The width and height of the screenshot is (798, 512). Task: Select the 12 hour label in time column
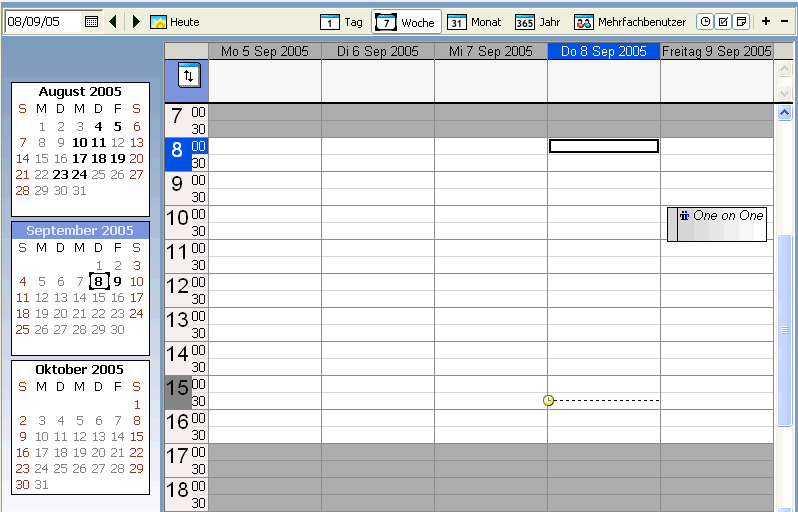pyautogui.click(x=178, y=287)
